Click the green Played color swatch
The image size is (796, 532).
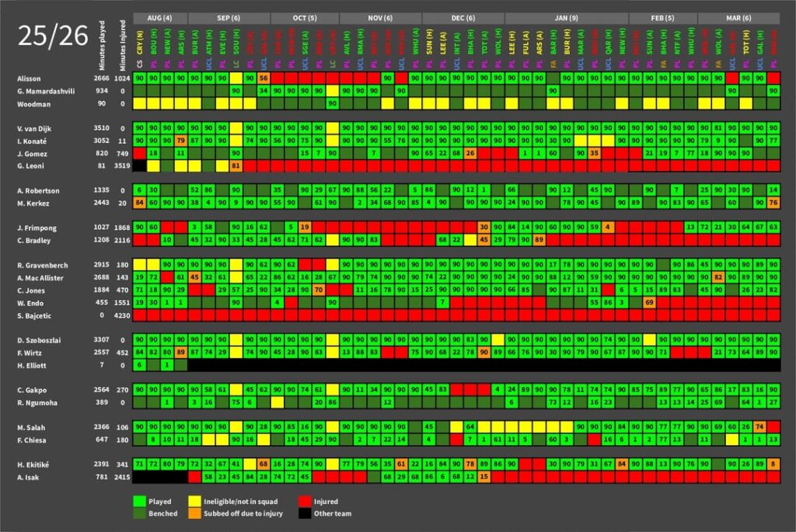coord(138,501)
